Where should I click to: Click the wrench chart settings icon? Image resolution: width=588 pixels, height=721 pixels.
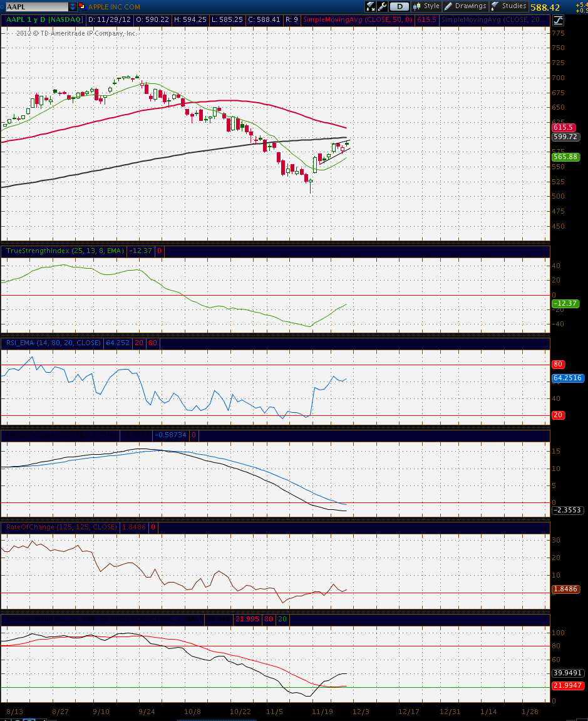(383, 6)
